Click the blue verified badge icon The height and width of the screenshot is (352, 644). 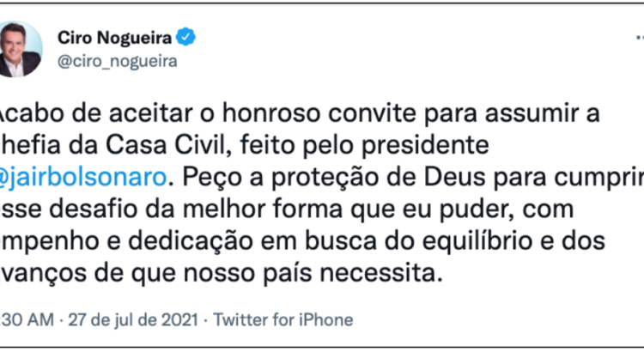coord(188,39)
